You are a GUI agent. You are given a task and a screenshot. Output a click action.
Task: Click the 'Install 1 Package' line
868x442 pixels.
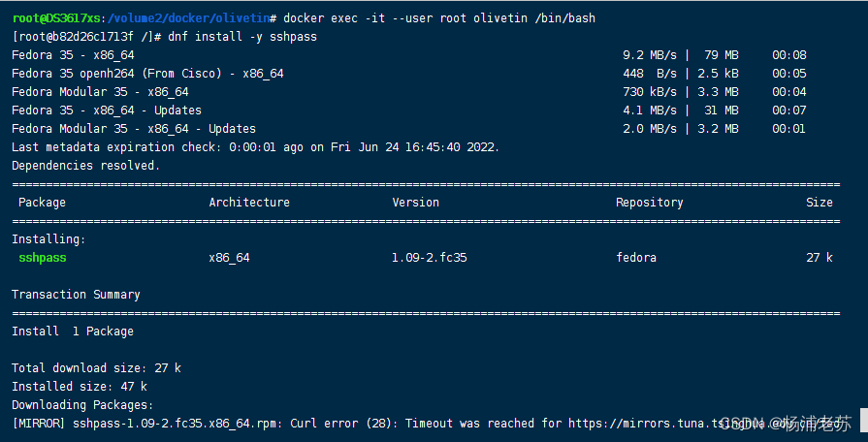click(73, 331)
